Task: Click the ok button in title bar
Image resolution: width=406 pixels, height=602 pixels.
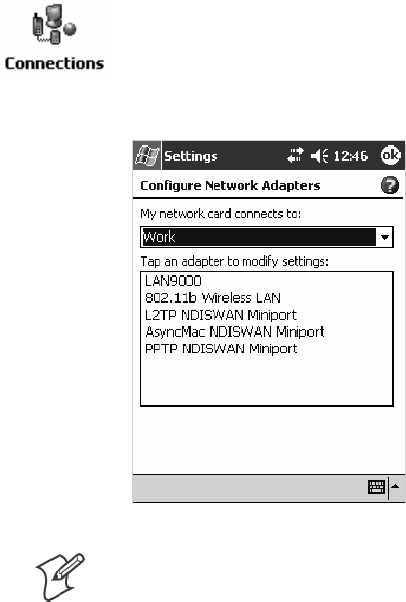Action: (391, 155)
